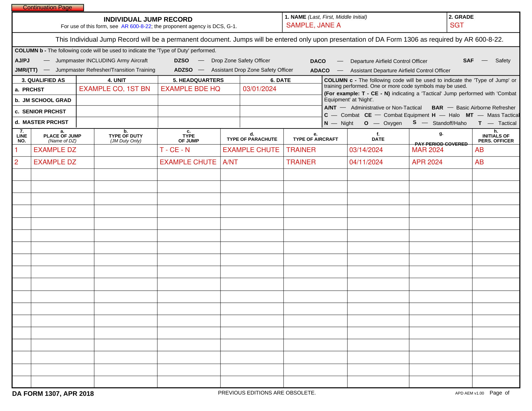
Task: Click the Grade field showing SGT
Action: 484,25
